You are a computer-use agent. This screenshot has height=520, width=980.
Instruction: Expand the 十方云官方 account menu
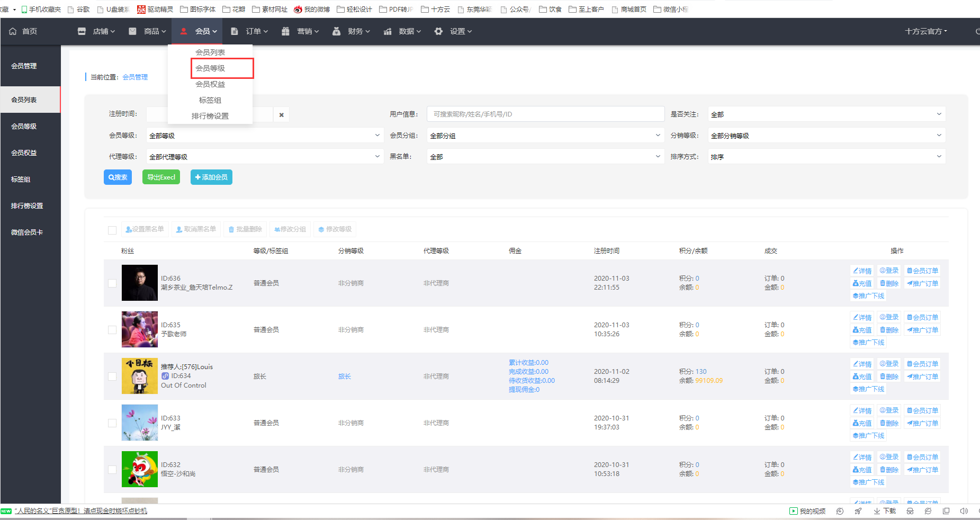click(926, 31)
